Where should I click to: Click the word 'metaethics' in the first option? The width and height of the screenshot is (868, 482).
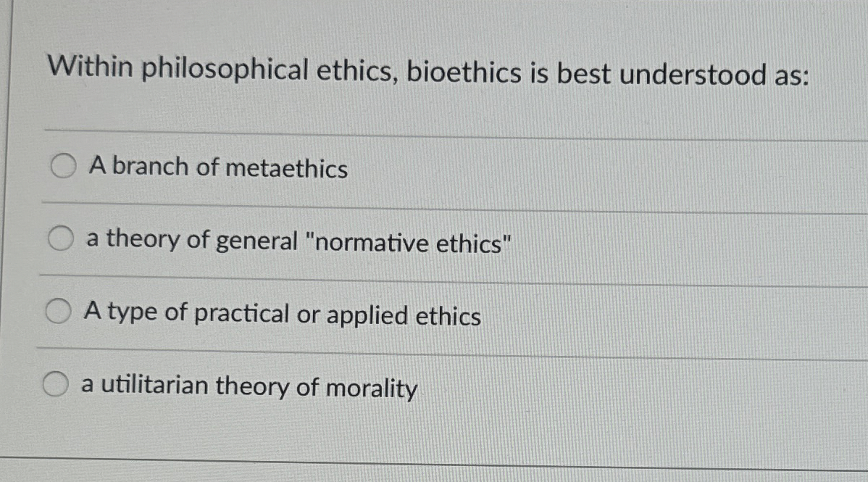(285, 168)
